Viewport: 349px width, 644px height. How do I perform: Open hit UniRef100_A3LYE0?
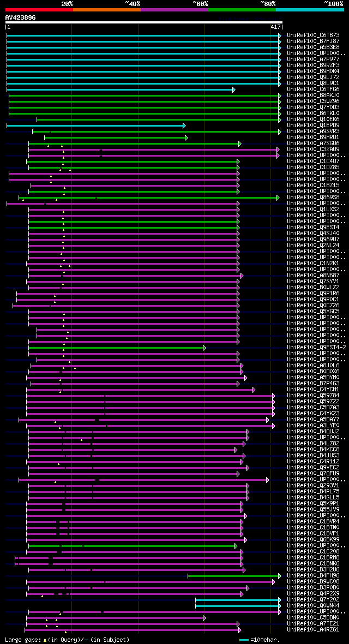pos(313,426)
